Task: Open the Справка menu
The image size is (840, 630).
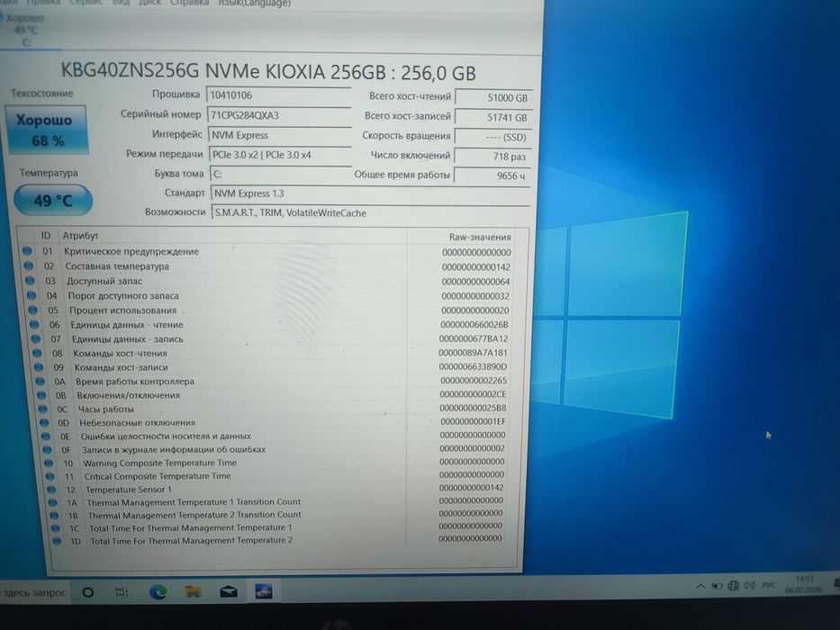Action: point(190,3)
